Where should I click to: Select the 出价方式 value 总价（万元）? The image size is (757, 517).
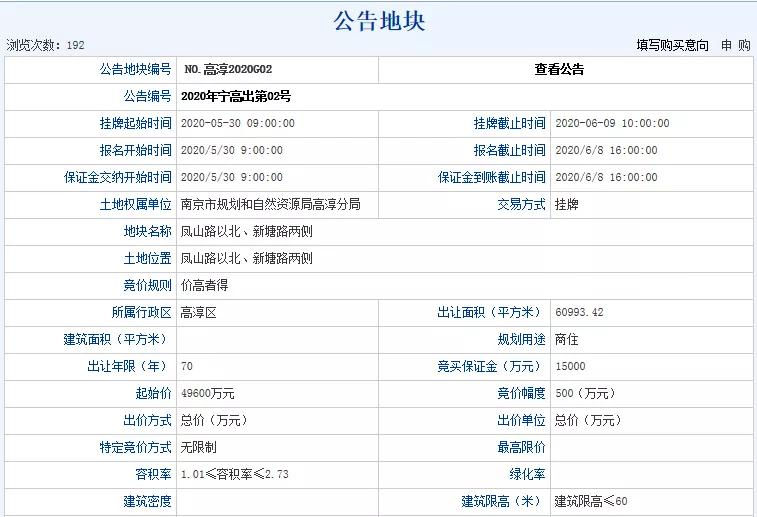click(214, 420)
